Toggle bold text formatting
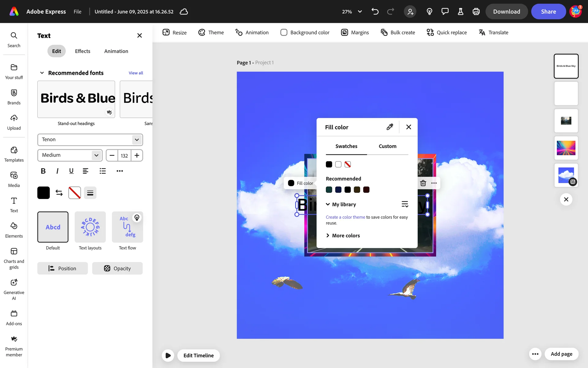The width and height of the screenshot is (588, 368). tap(43, 171)
